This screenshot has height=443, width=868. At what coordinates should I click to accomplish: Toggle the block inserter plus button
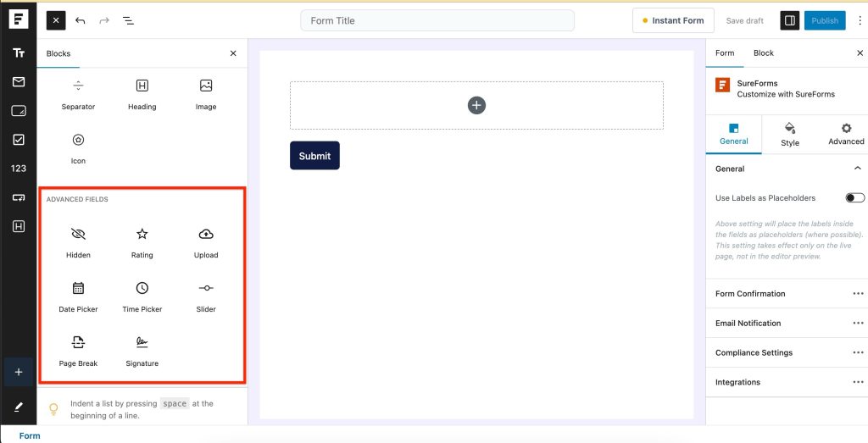point(19,372)
